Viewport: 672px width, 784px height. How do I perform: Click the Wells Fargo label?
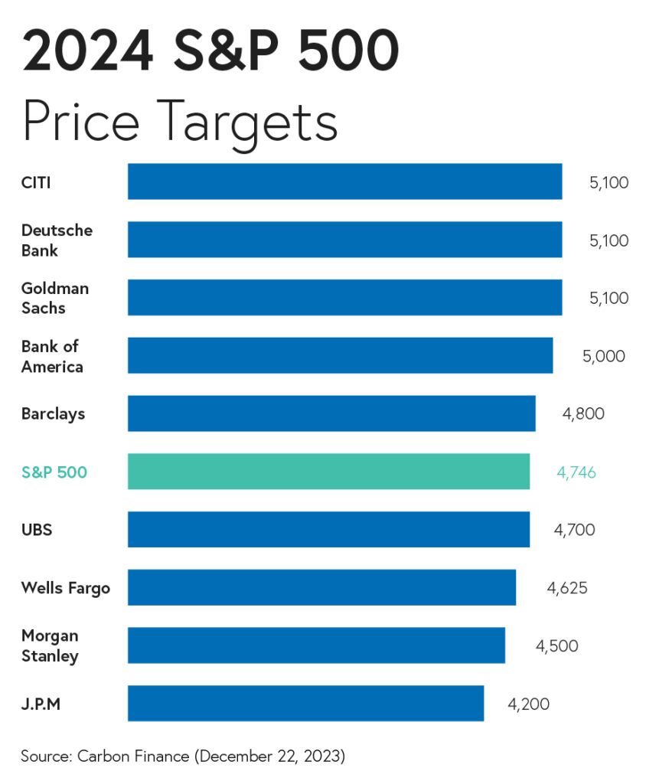[66, 589]
